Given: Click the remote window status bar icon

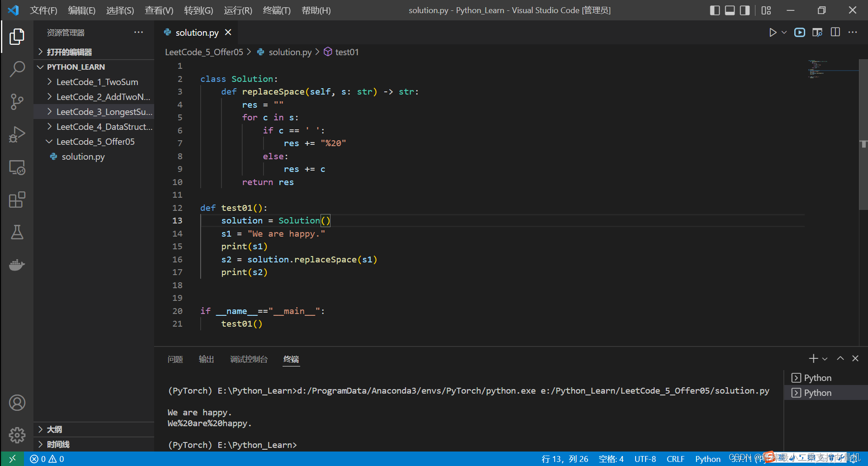Looking at the screenshot, I should coord(12,459).
